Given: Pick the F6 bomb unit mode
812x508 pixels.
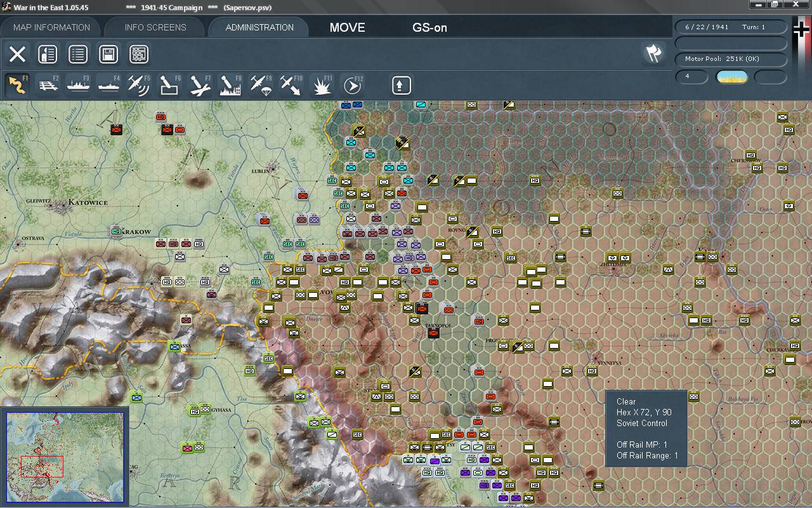Looking at the screenshot, I should 169,85.
